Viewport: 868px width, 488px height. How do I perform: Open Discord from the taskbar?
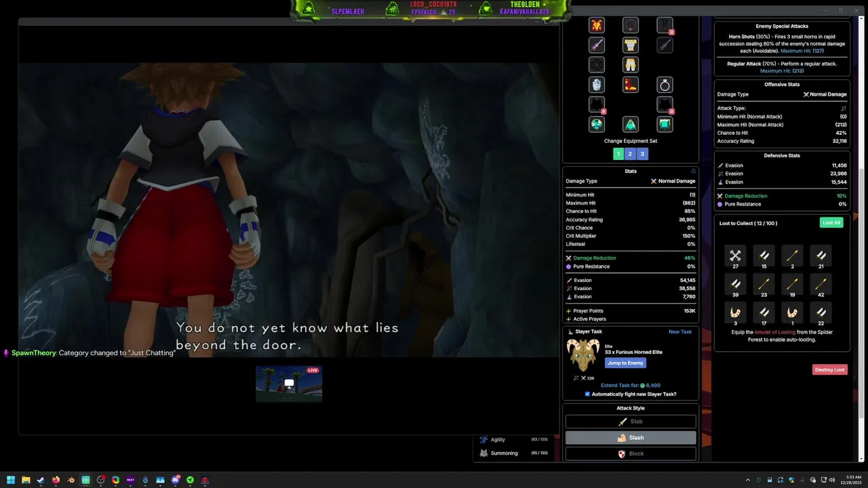pos(176,480)
